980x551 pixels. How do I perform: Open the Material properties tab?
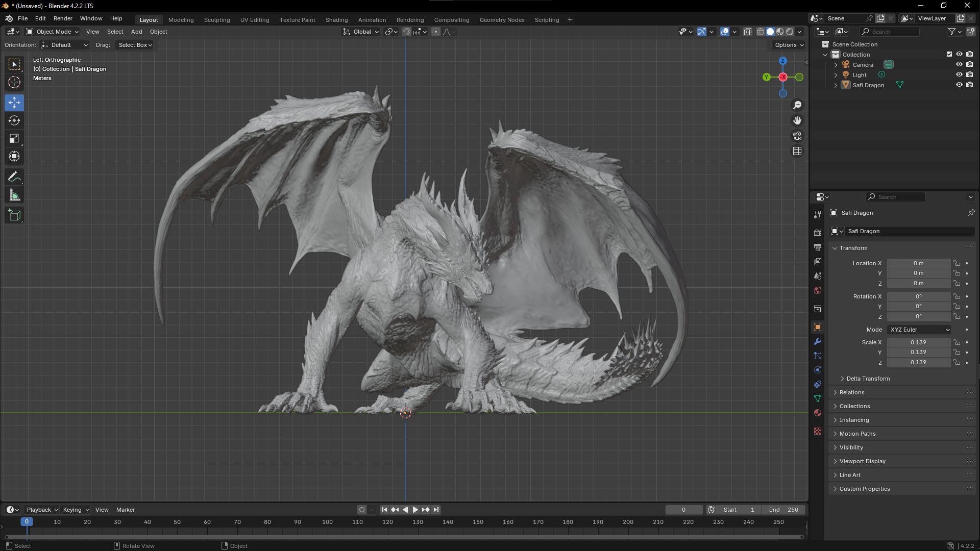818,413
